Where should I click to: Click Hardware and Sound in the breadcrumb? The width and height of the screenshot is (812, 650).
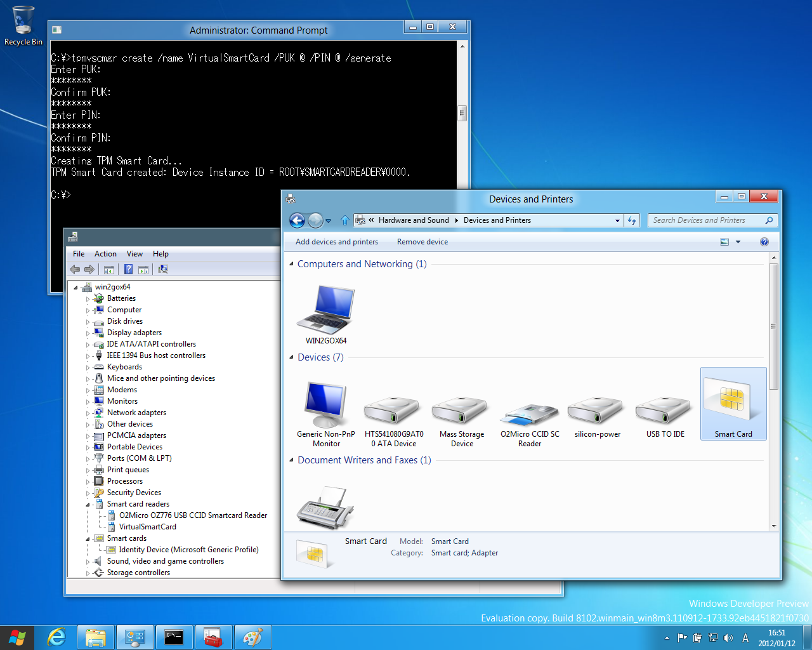414,220
